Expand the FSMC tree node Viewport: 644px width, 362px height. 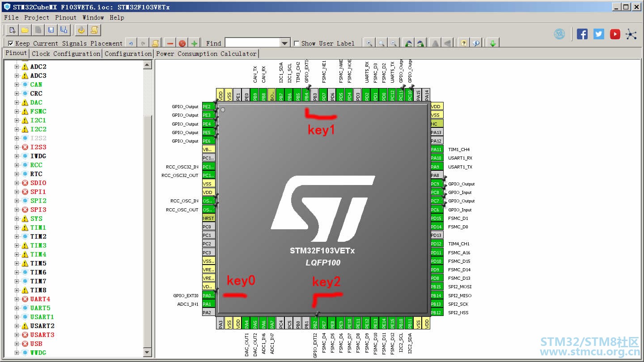tap(17, 111)
